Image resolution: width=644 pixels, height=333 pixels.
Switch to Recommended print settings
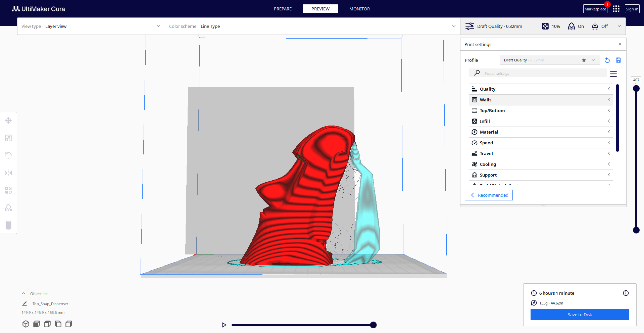(x=489, y=195)
